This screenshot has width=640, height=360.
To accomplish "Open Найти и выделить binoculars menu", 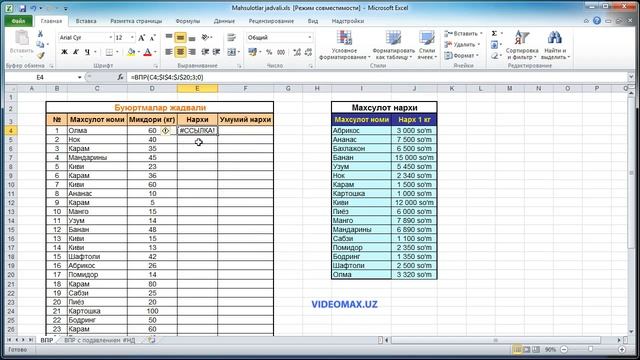I will click(x=555, y=45).
